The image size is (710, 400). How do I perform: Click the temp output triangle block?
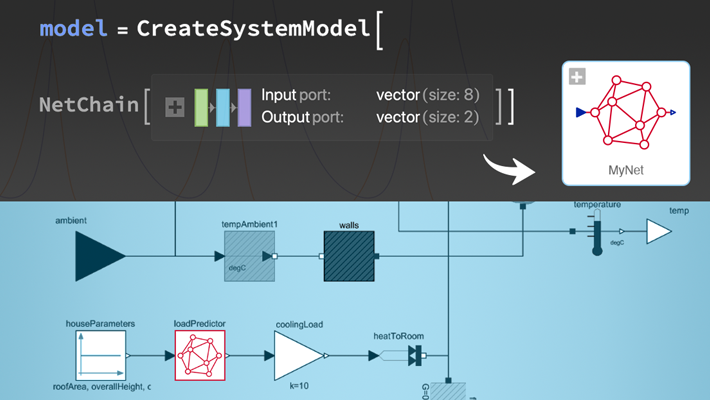[659, 231]
